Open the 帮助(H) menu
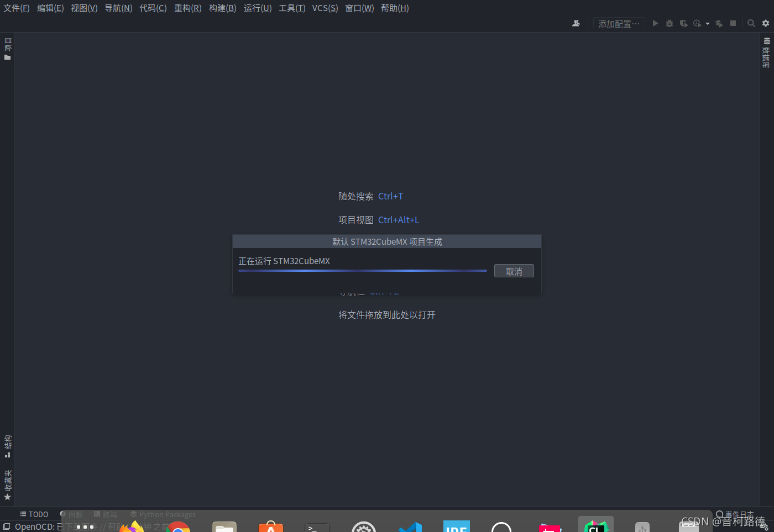 [395, 8]
